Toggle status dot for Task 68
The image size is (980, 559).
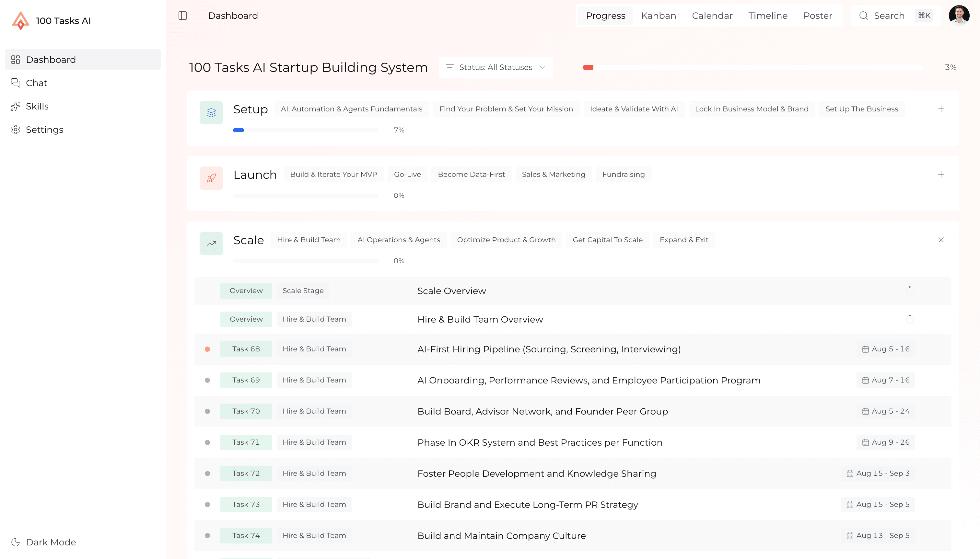pos(207,349)
